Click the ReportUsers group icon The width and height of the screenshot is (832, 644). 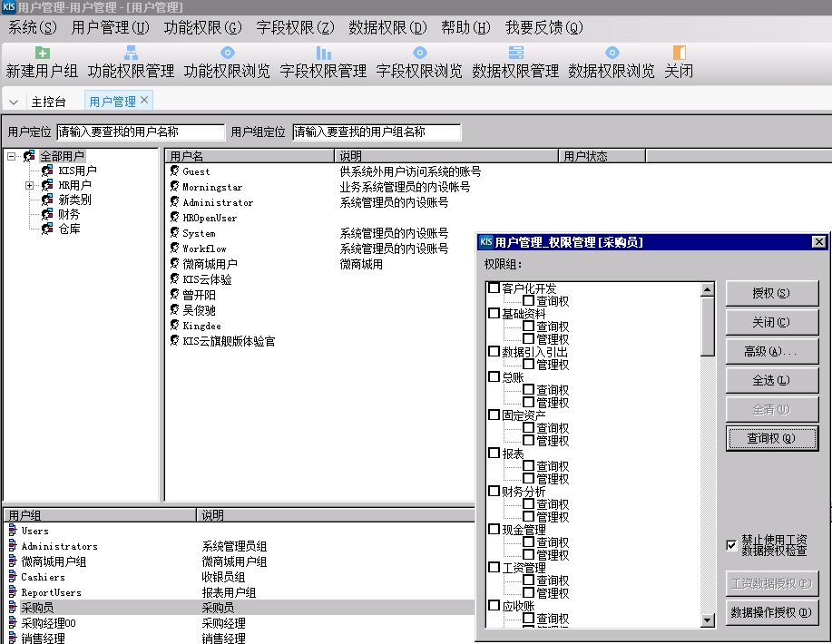(13, 591)
